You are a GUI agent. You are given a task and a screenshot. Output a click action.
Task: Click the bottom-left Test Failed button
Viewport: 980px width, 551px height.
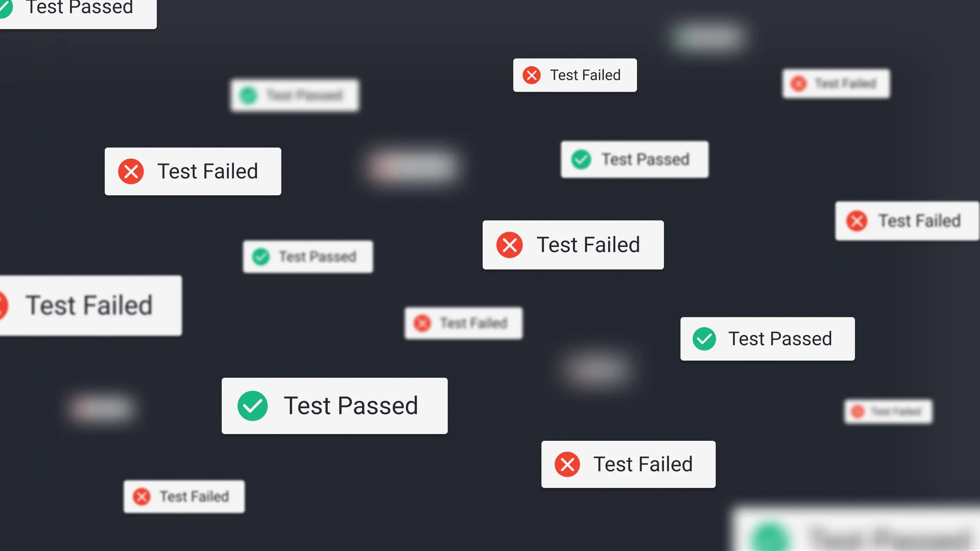(183, 497)
